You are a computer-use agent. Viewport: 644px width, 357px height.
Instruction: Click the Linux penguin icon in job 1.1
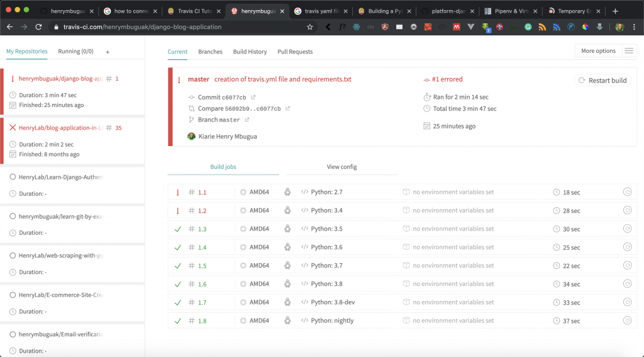click(x=287, y=191)
